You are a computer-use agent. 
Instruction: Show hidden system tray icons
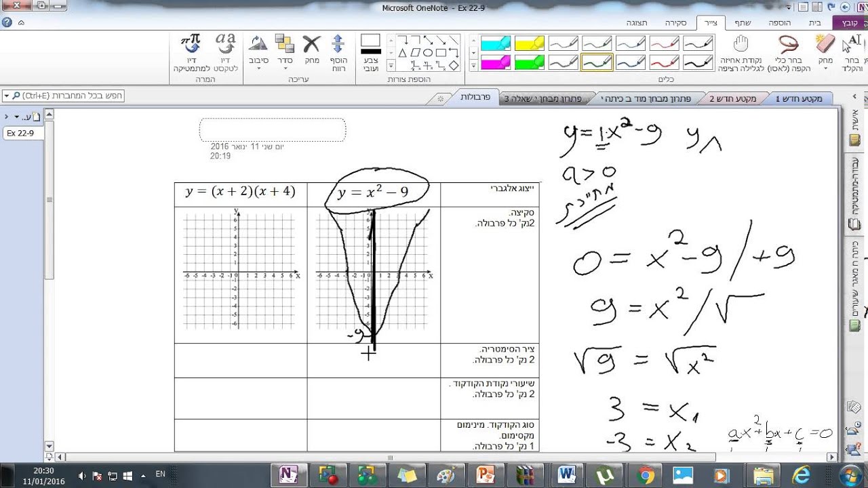point(142,475)
